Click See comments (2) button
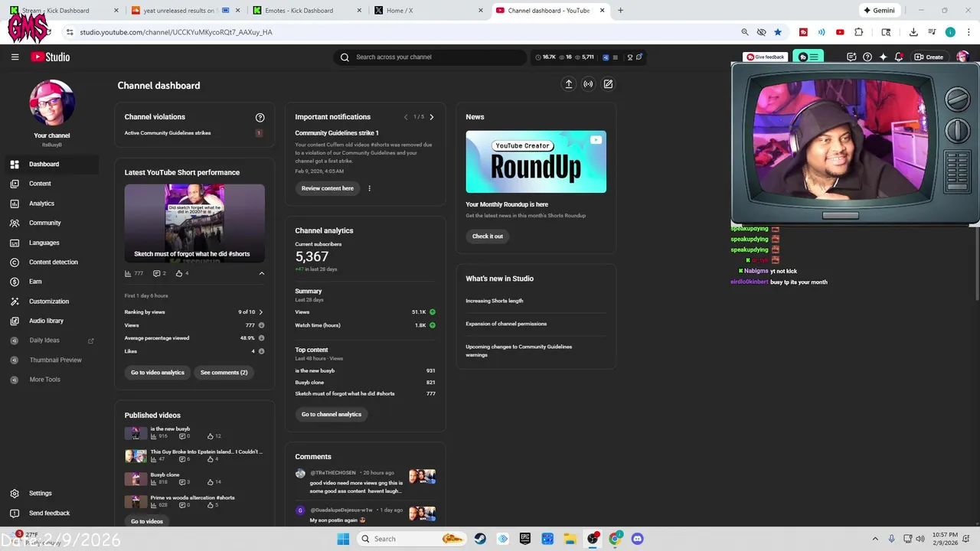Viewport: 980px width, 551px height. coord(224,373)
